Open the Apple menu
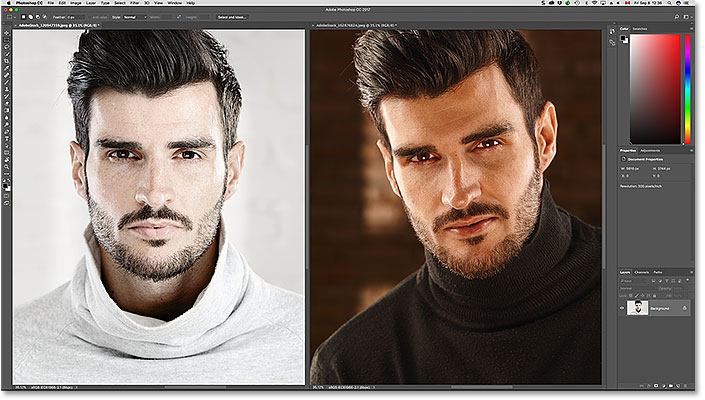Image resolution: width=705 pixels, height=400 pixels. click(x=6, y=4)
